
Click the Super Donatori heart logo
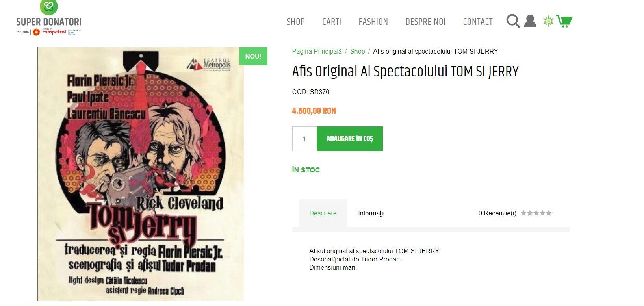pyautogui.click(x=49, y=7)
